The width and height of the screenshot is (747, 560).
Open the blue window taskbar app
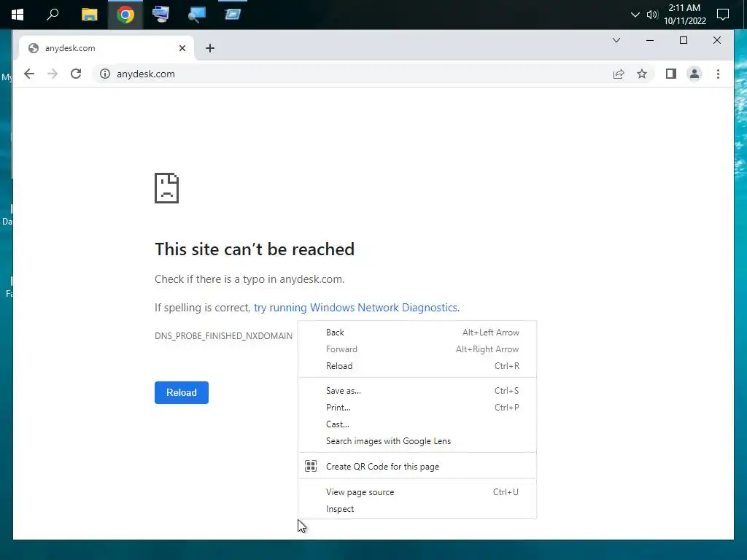coord(233,15)
